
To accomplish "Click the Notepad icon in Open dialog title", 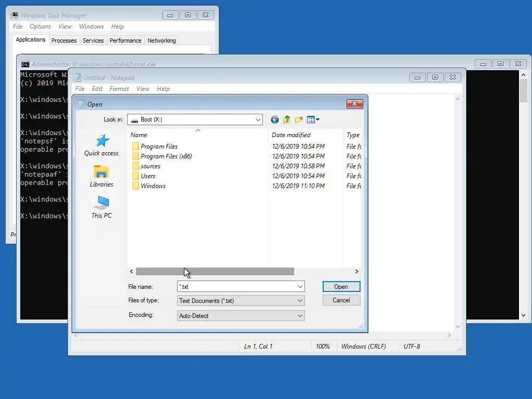I will [82, 104].
